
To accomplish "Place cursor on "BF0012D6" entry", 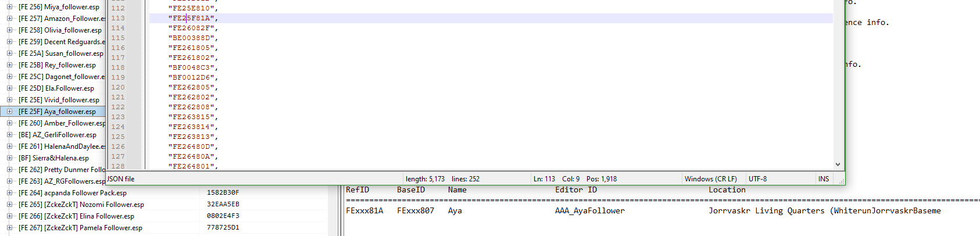I will 193,77.
